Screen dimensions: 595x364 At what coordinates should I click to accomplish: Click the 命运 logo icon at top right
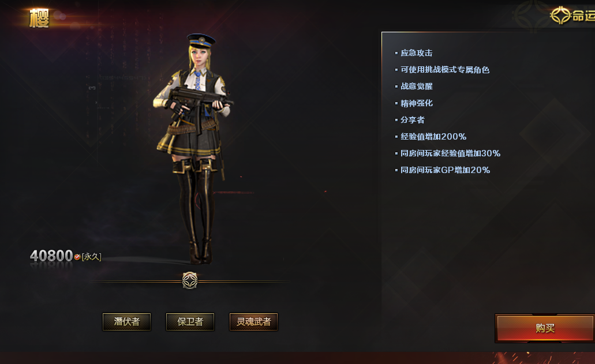tap(561, 16)
